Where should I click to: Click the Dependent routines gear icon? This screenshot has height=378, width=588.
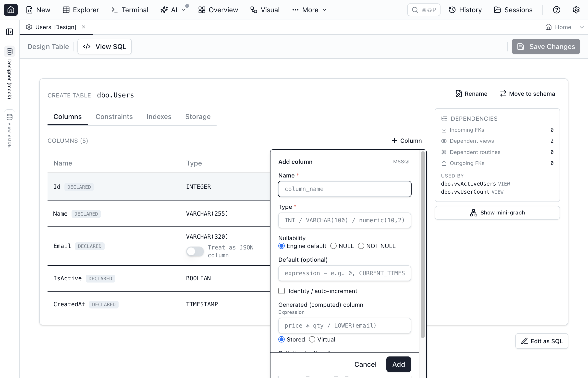(444, 152)
